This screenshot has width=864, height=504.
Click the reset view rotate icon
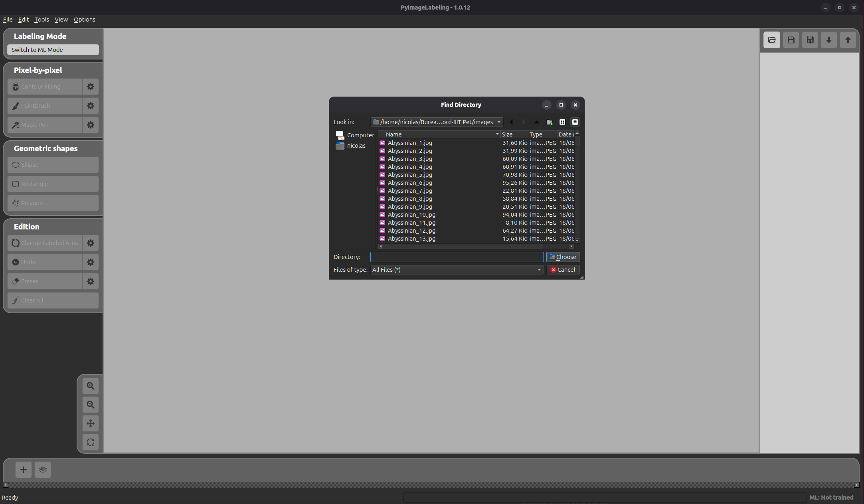[x=91, y=442]
